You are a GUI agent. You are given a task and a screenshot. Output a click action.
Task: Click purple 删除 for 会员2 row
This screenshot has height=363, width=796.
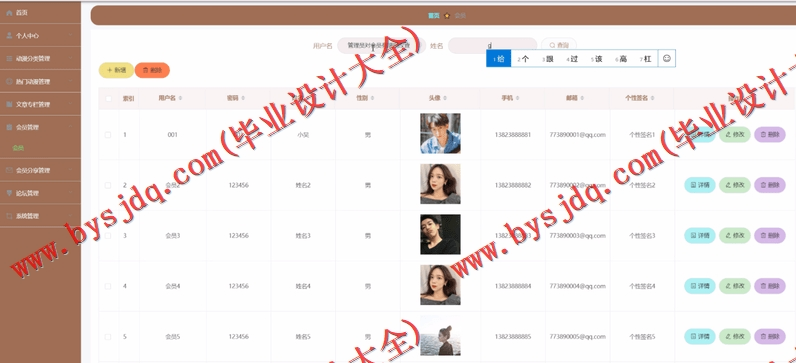(x=770, y=185)
